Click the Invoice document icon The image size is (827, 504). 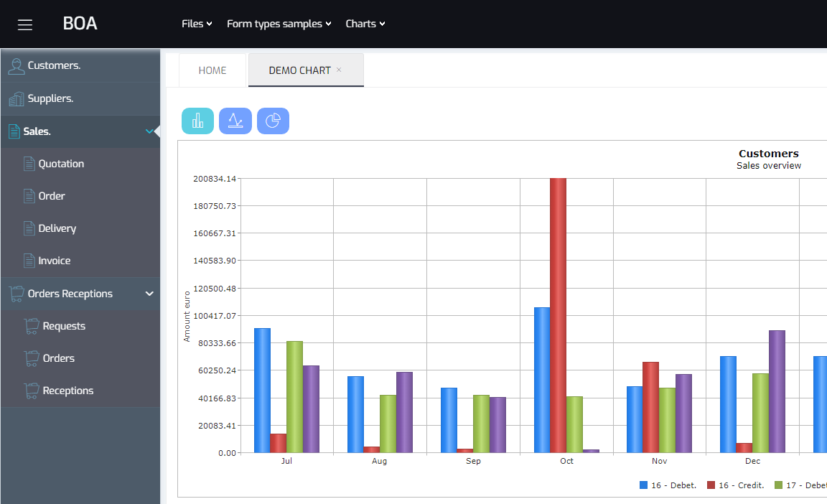tap(29, 261)
